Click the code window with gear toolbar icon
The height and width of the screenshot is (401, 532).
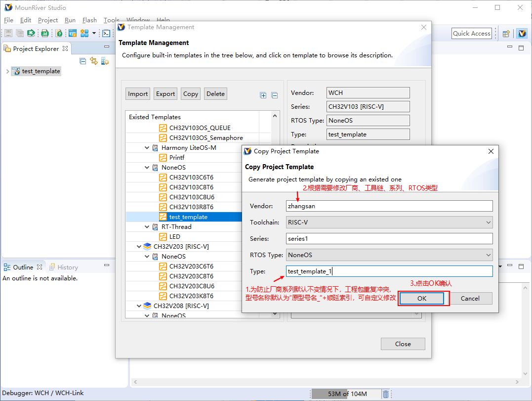pos(73,33)
